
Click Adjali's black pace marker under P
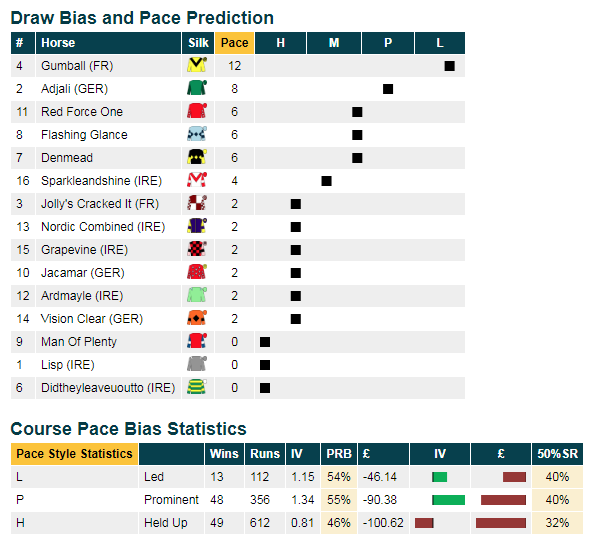388,89
